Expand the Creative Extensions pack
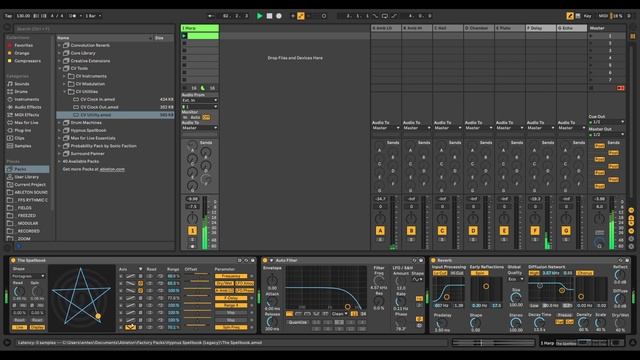This screenshot has width=640, height=360. [x=60, y=61]
